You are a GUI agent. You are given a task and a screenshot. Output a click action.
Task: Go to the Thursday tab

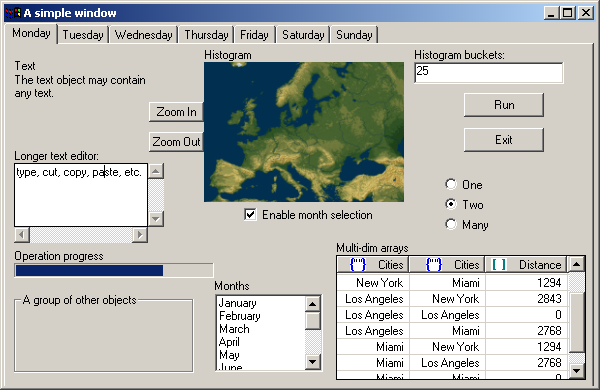click(x=206, y=35)
